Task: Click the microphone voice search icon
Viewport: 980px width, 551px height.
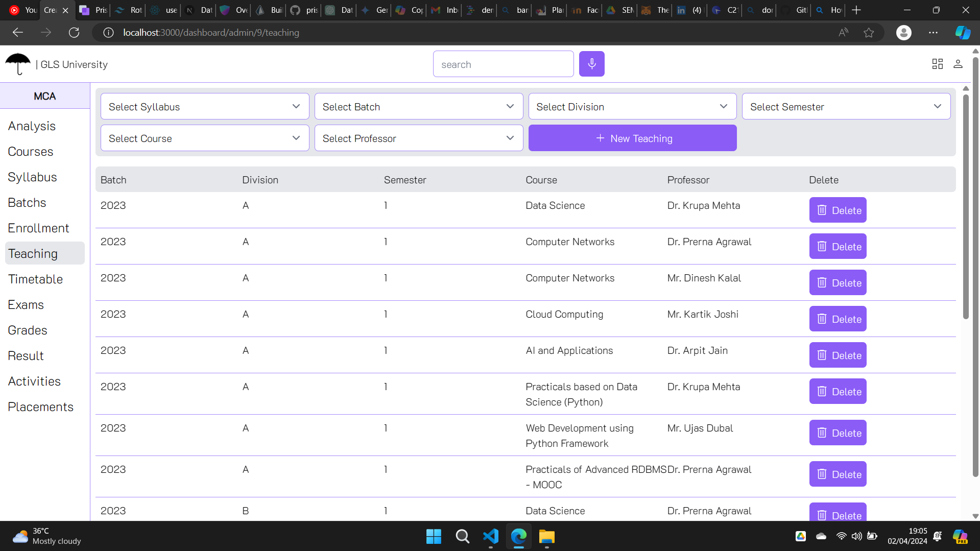Action: coord(591,64)
